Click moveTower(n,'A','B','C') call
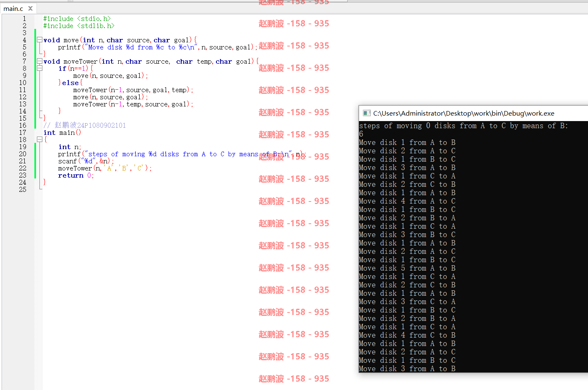Image resolution: width=588 pixels, height=390 pixels. pyautogui.click(x=105, y=168)
